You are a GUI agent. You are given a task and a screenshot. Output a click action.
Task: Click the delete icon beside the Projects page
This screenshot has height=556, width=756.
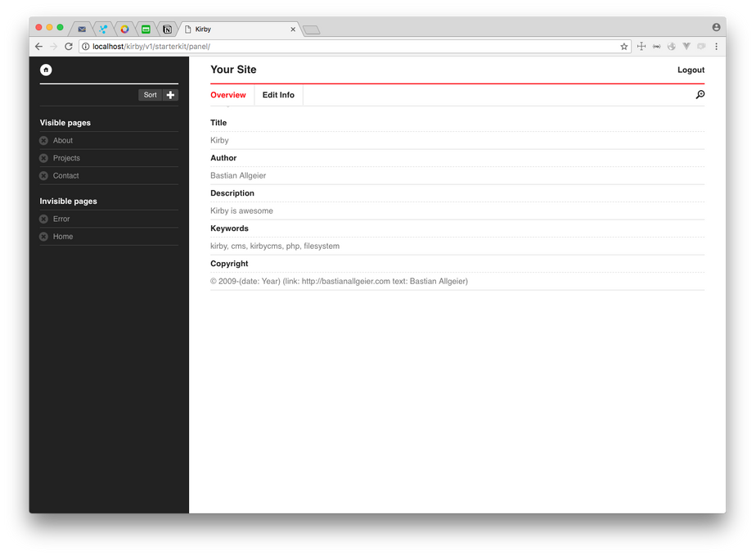pos(43,157)
